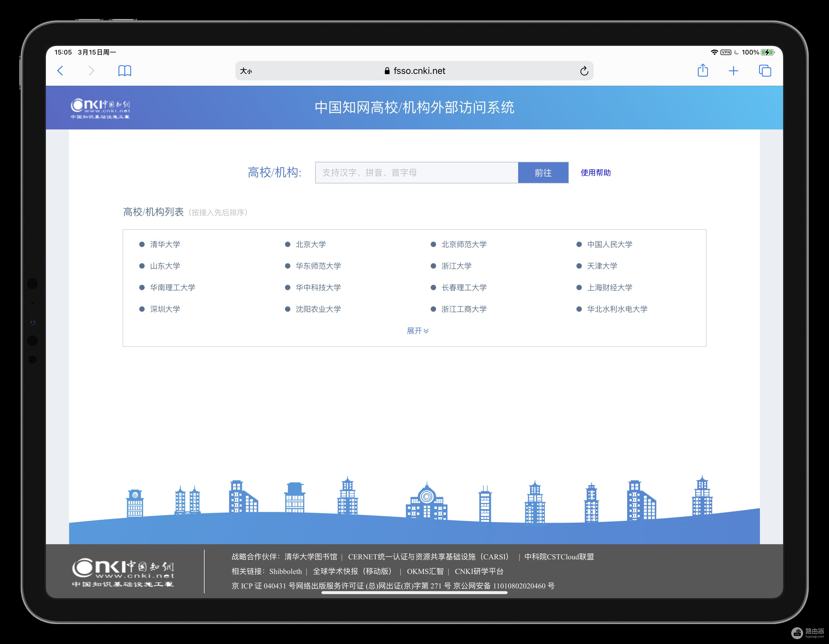The height and width of the screenshot is (644, 829).
Task: Select 深圳大学 from the list
Action: pyautogui.click(x=165, y=309)
